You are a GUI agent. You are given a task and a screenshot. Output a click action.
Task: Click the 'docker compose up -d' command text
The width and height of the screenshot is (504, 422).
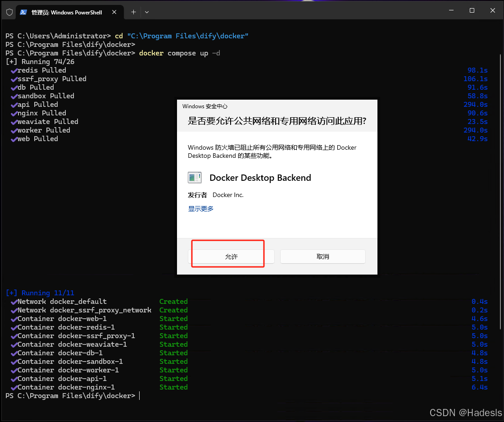pos(180,53)
